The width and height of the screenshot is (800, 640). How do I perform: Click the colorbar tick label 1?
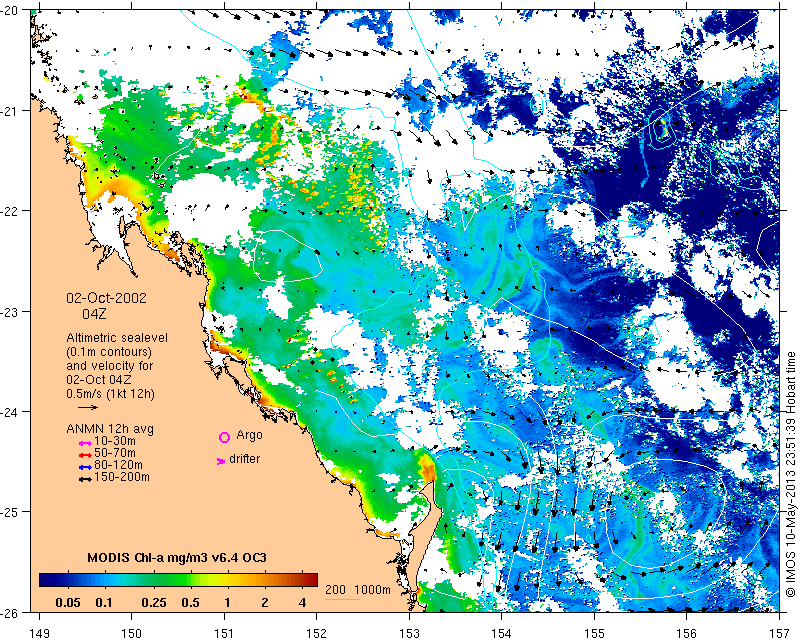coord(227,603)
